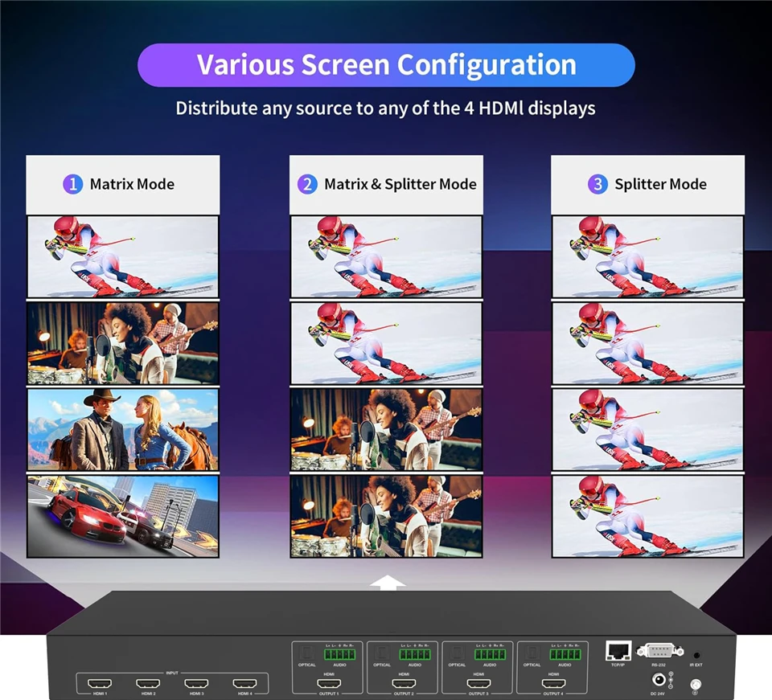Click the HDMI 3 input port
The height and width of the screenshot is (700, 772).
click(195, 684)
